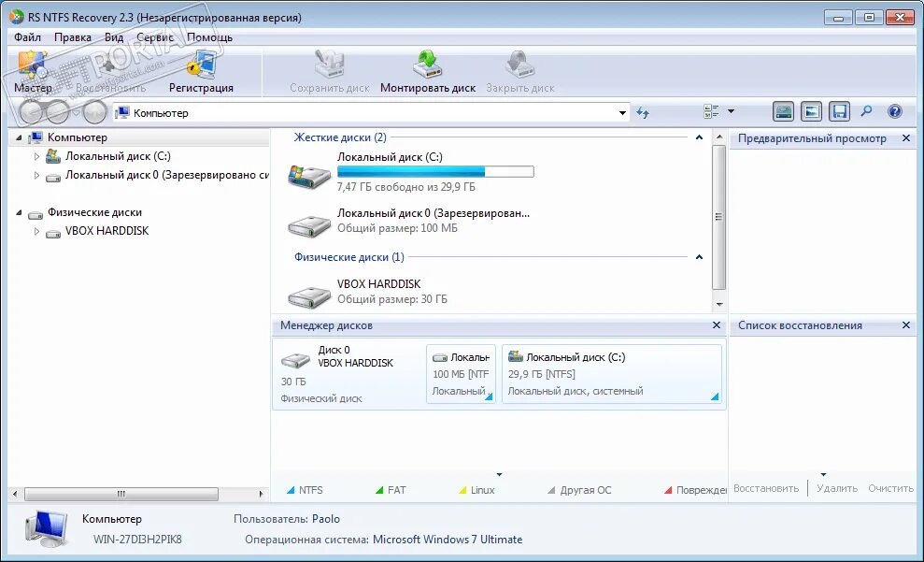Toggle the recovery list floppy icon
This screenshot has height=562, width=924.
tap(840, 111)
